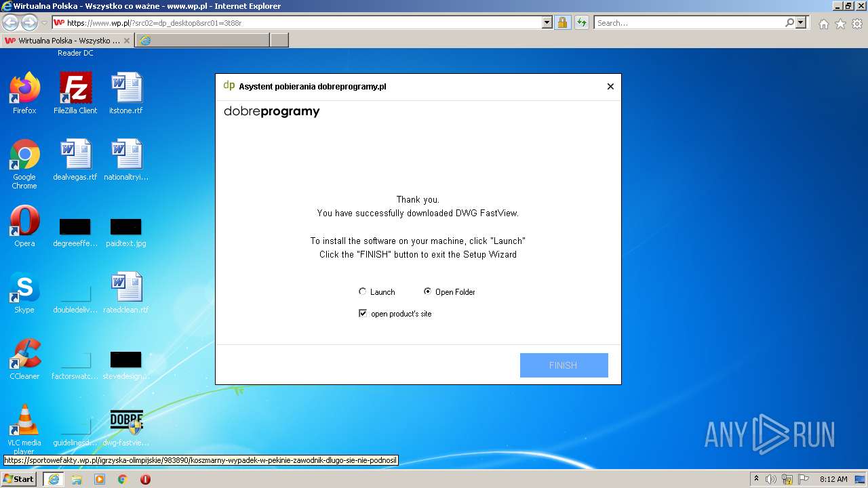Open the dwg-fastvie... installer icon
This screenshot has height=488, width=868.
(126, 427)
